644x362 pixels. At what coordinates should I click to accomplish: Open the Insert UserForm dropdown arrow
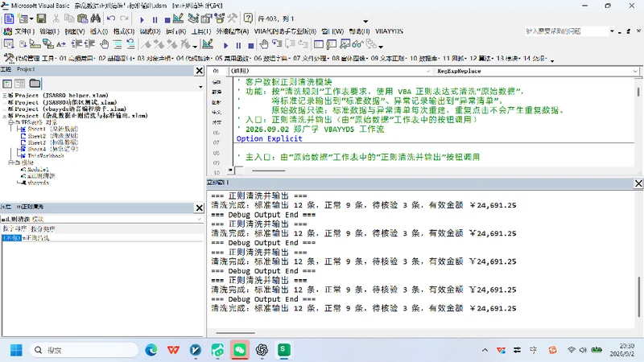[31, 19]
